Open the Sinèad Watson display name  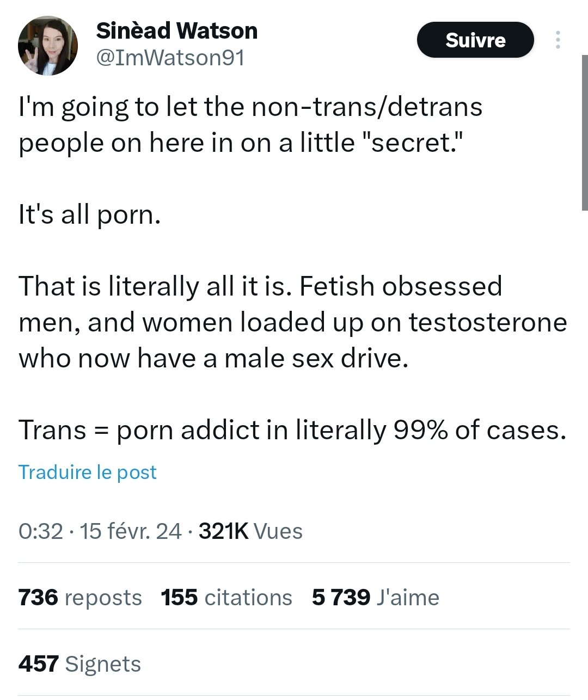pos(176,30)
